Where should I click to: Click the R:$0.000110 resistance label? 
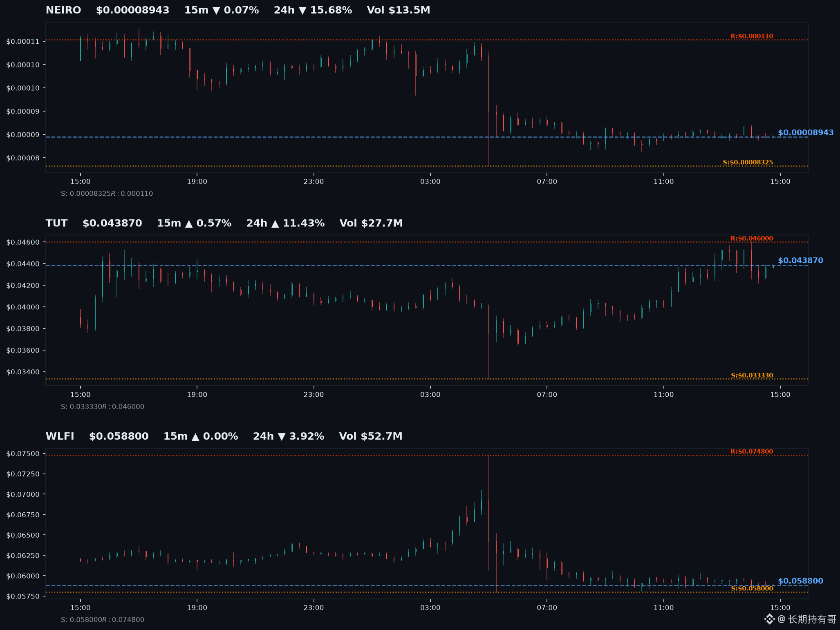tap(752, 36)
